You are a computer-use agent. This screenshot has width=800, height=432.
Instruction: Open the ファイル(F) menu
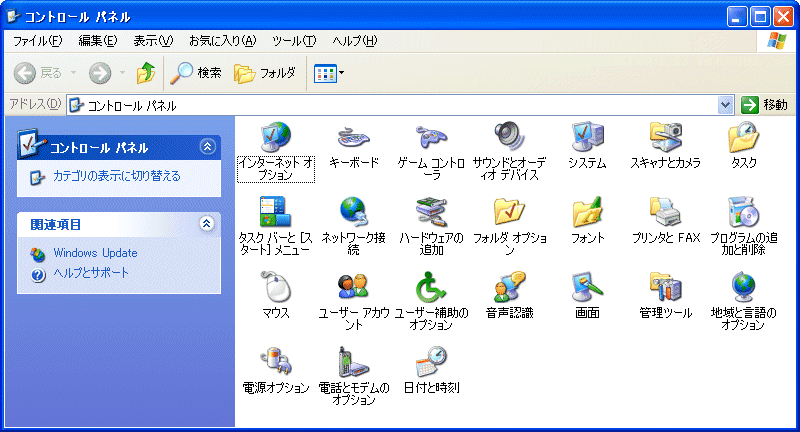pyautogui.click(x=37, y=41)
